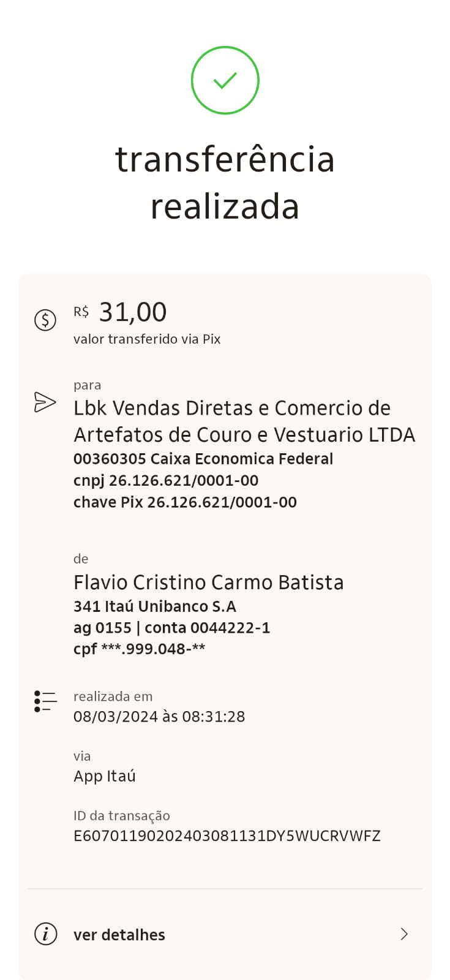
Task: Expand details with the right chevron arrow
Action: (x=404, y=934)
